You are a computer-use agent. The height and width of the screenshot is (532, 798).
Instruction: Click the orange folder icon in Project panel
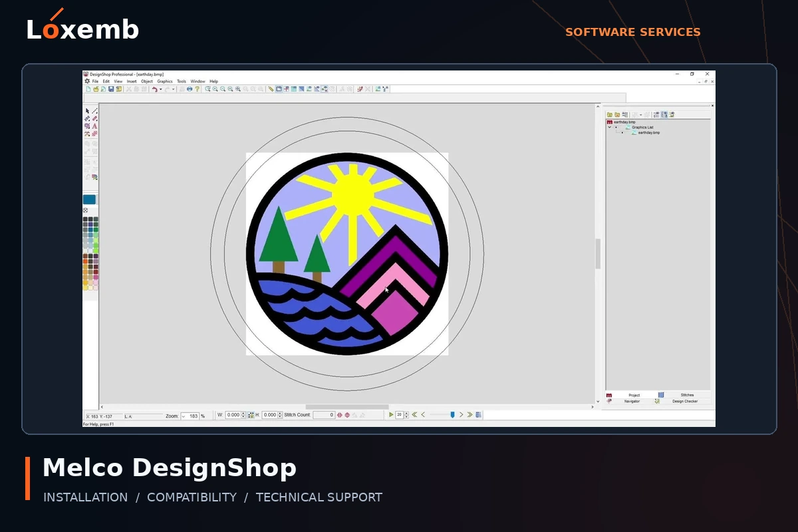pos(617,114)
